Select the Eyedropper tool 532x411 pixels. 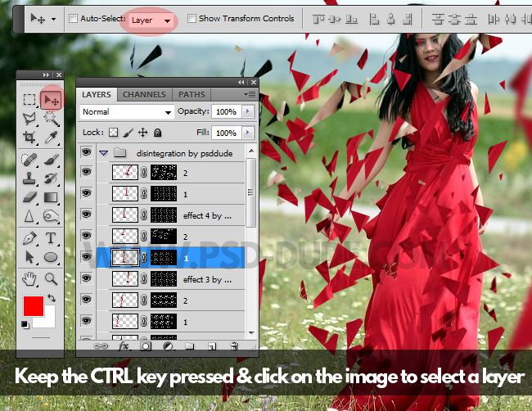point(51,138)
